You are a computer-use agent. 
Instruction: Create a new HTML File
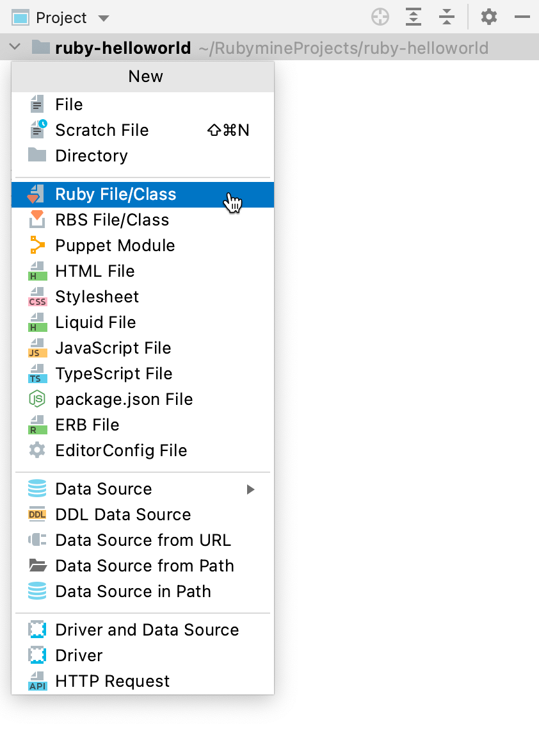tap(95, 271)
